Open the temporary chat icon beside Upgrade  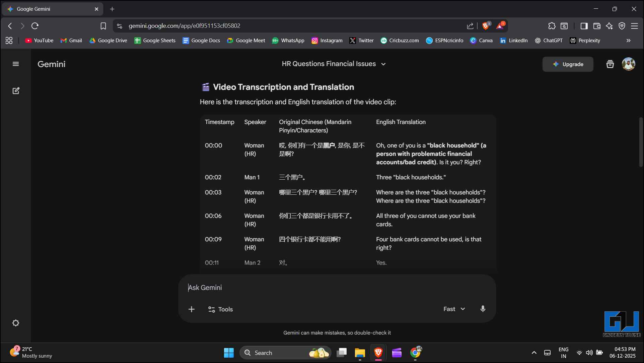(610, 64)
